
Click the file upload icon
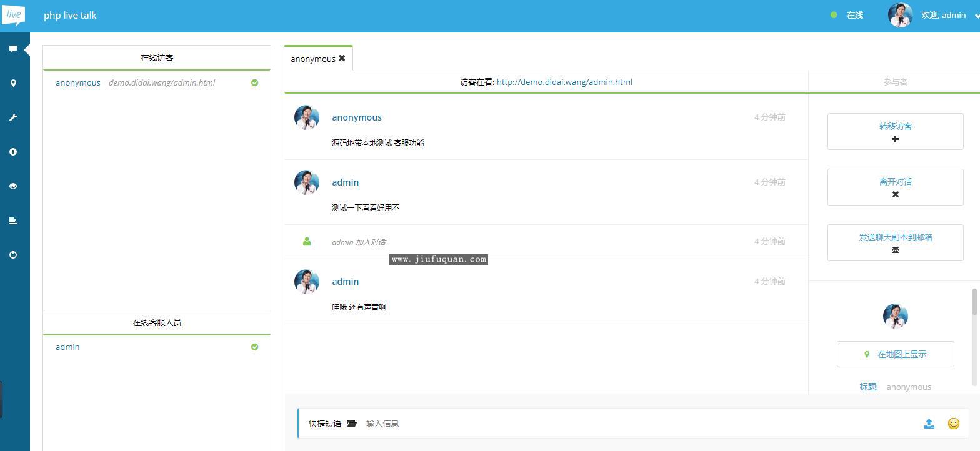[x=929, y=424]
